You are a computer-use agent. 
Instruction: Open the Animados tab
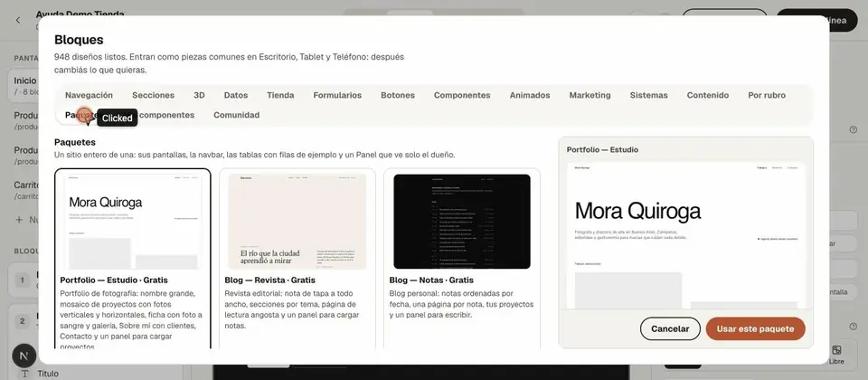pos(530,95)
